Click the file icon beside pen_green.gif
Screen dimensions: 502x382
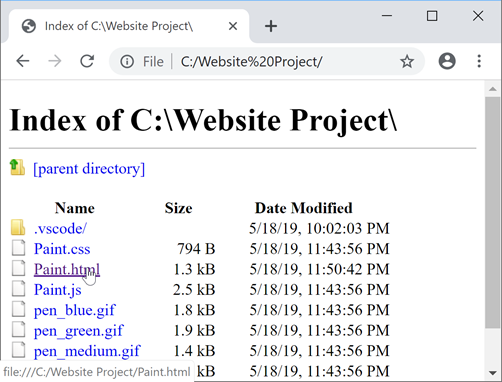(19, 329)
